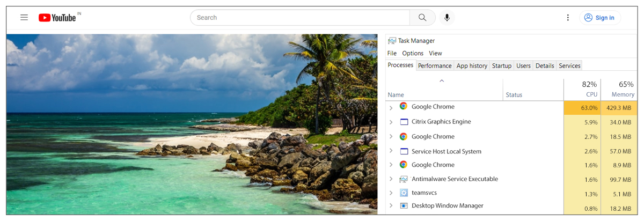This screenshot has width=644, height=221.
Task: Click Sign in on YouTube
Action: click(599, 18)
